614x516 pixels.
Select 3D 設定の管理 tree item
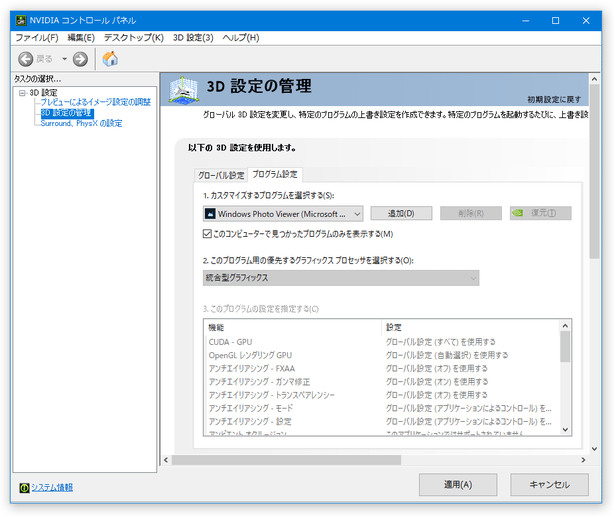[67, 113]
